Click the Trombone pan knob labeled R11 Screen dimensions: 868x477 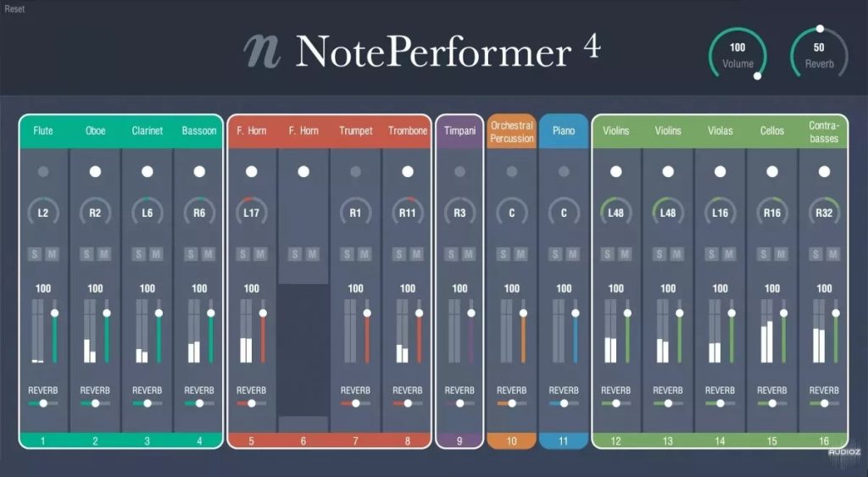click(x=408, y=214)
